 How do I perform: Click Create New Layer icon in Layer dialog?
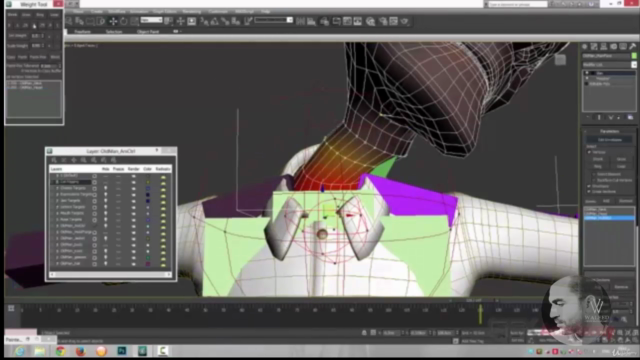coord(54,160)
